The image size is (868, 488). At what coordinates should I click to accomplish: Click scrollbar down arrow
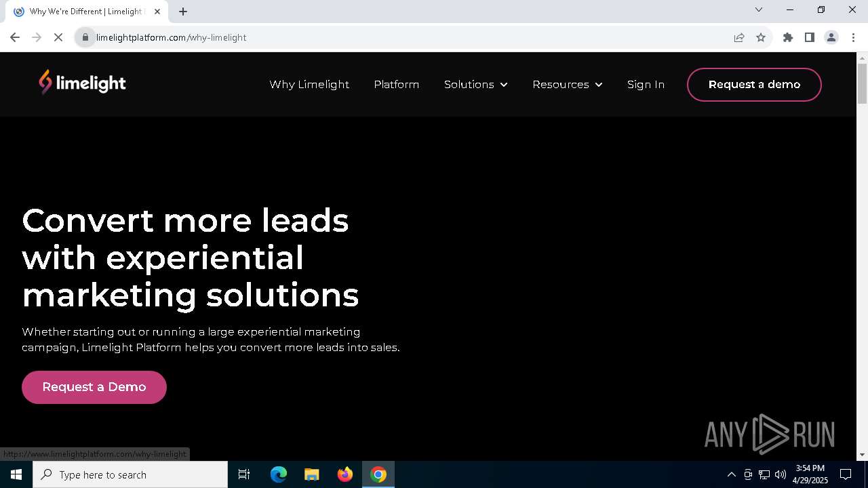click(x=862, y=455)
